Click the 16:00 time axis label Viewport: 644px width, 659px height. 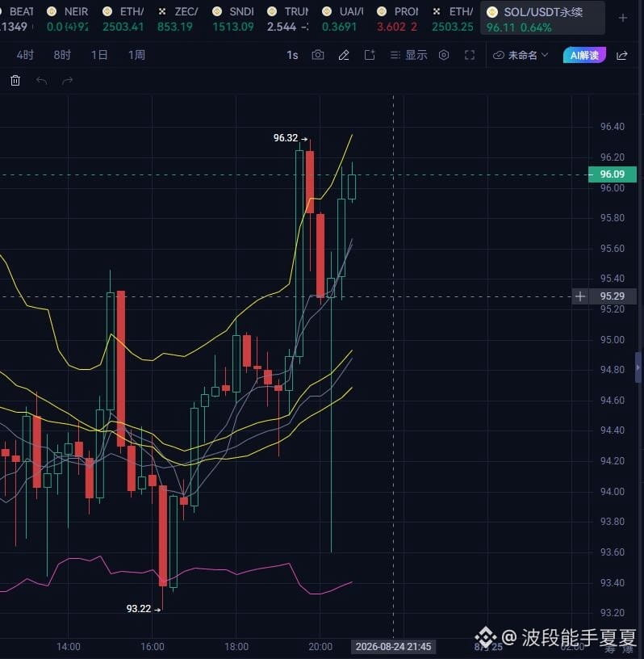coord(152,646)
